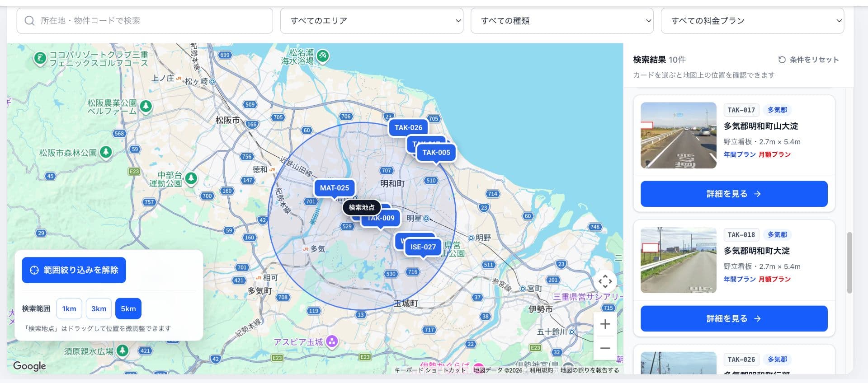Click the 明和町 town label on the map
The height and width of the screenshot is (383, 868).
[x=392, y=184]
